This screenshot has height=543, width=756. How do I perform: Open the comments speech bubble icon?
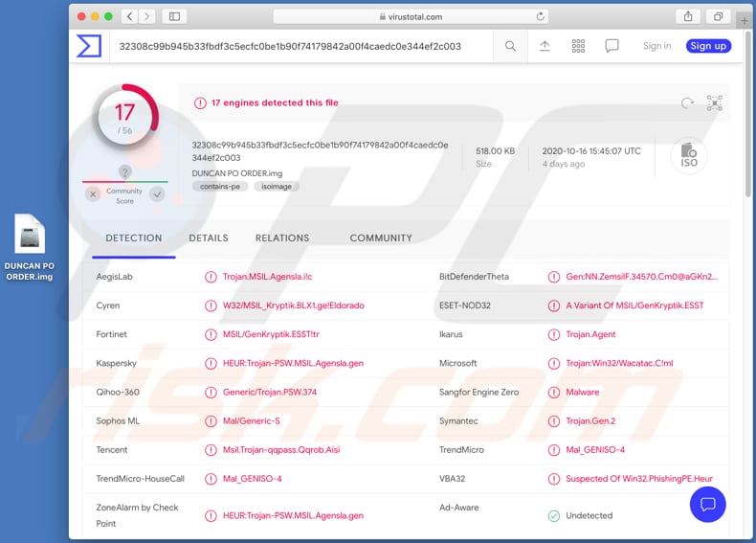(611, 46)
